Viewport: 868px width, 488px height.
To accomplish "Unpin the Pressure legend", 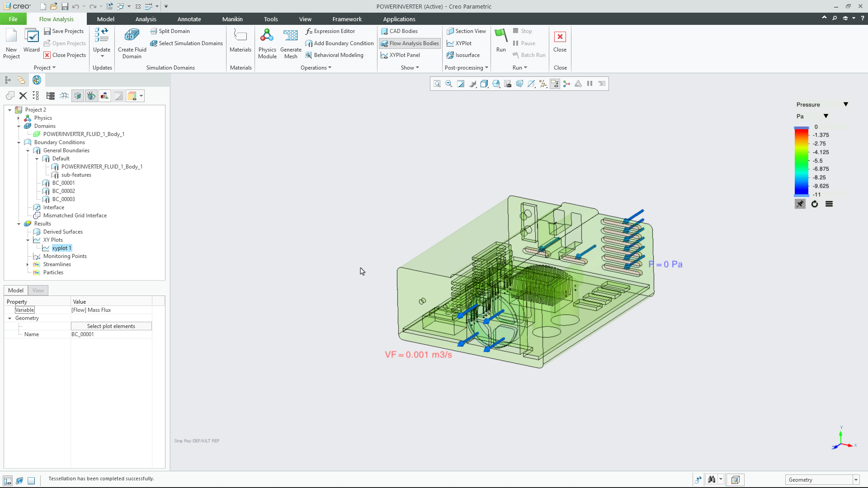I will point(800,204).
